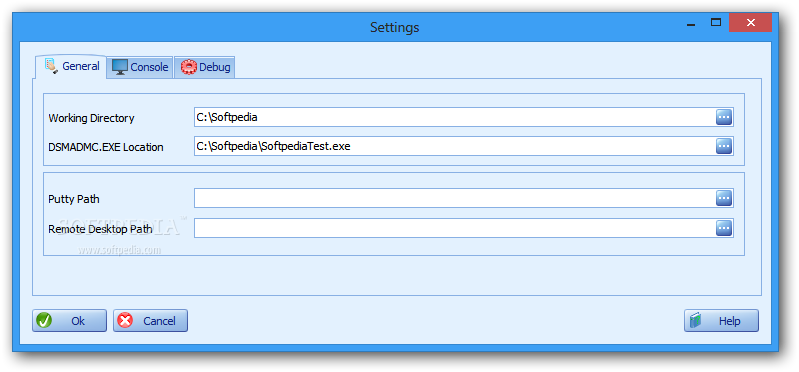Click the green checkmark icon on Ok

[44, 321]
